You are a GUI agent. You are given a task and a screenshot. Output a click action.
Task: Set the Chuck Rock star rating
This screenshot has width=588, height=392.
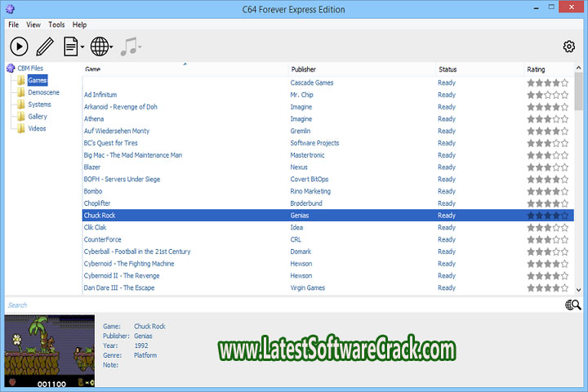pyautogui.click(x=547, y=216)
